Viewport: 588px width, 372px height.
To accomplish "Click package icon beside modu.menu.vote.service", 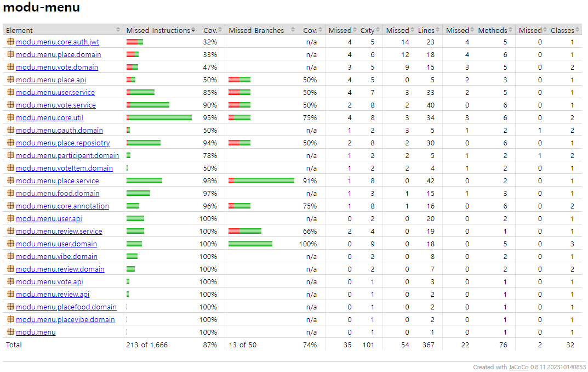I will tap(10, 105).
